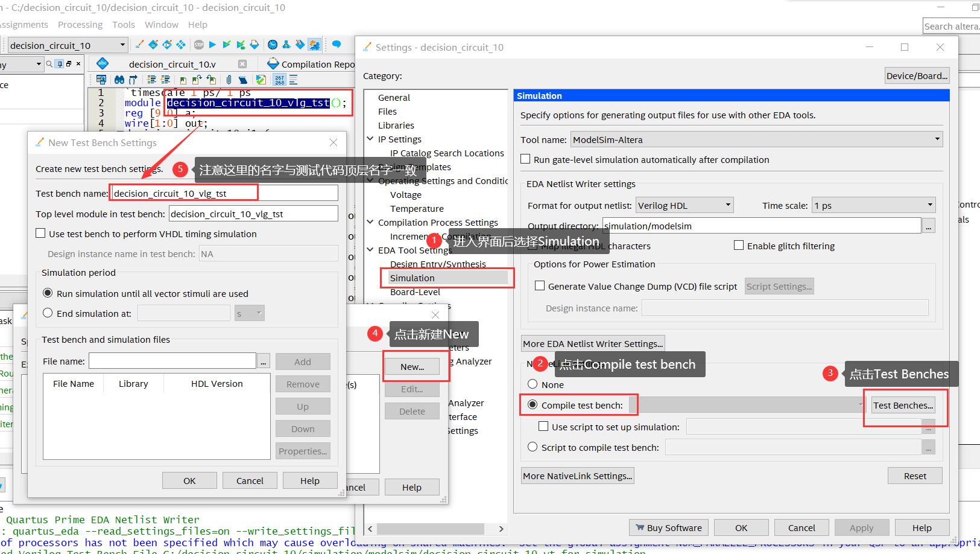Check Use test bench for VHDL timing simulation
This screenshot has width=980, height=554.
[40, 233]
